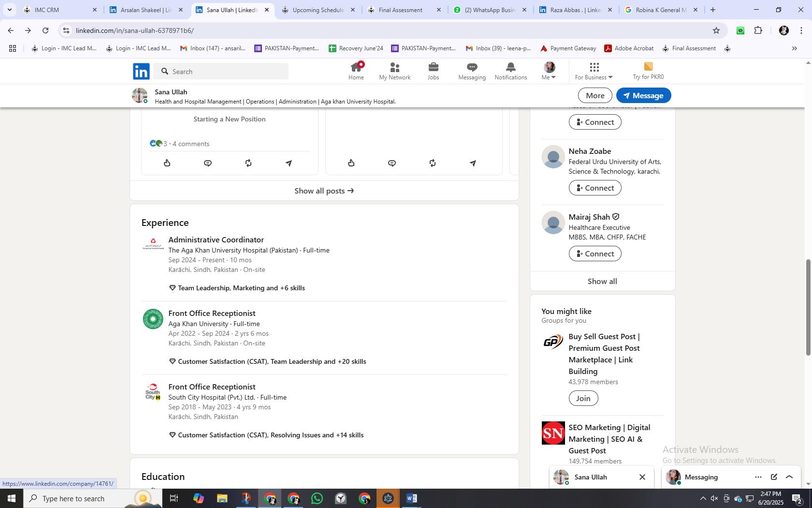Open South City Hospital logo
The height and width of the screenshot is (508, 812).
[153, 392]
